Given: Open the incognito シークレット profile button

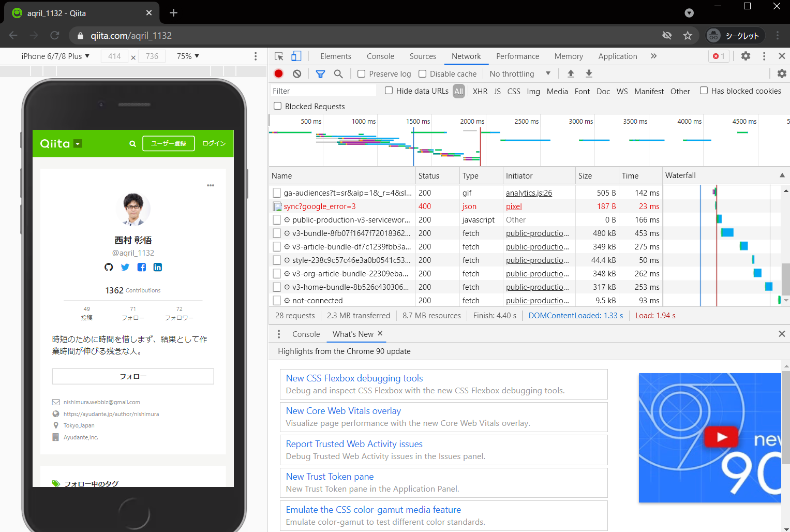Looking at the screenshot, I should pos(735,36).
